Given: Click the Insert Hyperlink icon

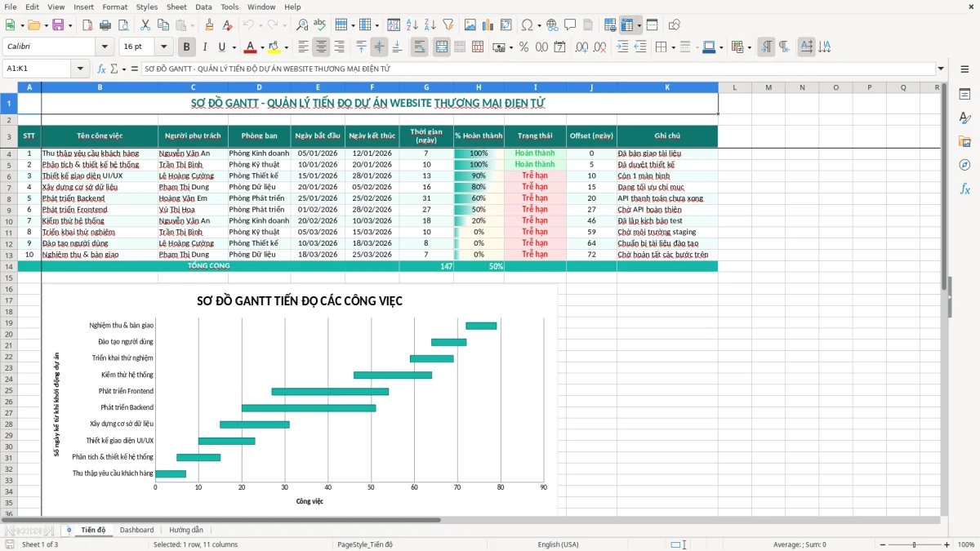Looking at the screenshot, I should coord(552,25).
